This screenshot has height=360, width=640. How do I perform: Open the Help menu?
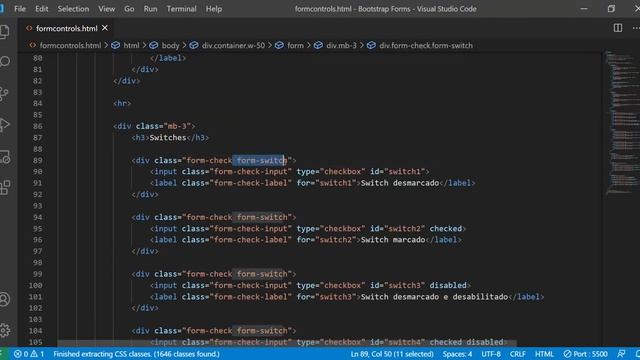[213, 9]
